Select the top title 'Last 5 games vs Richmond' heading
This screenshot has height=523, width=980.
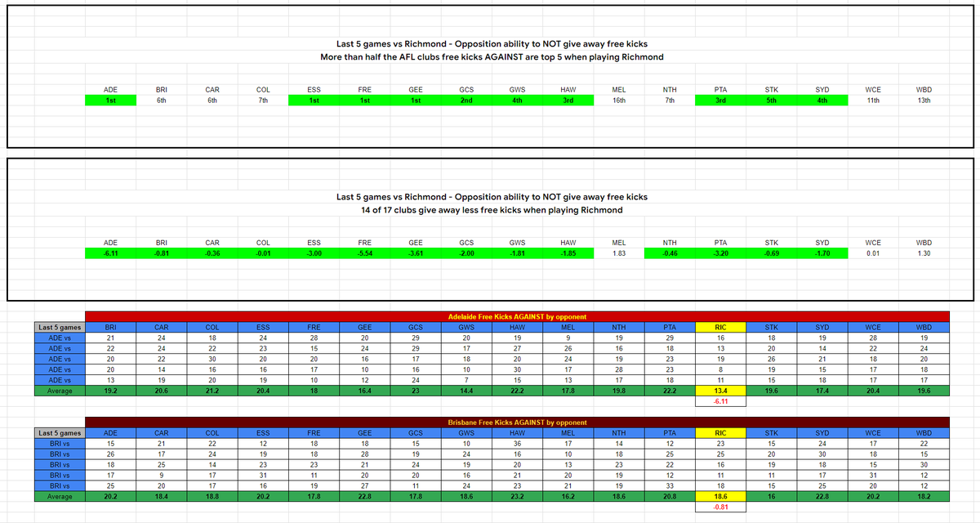point(492,44)
